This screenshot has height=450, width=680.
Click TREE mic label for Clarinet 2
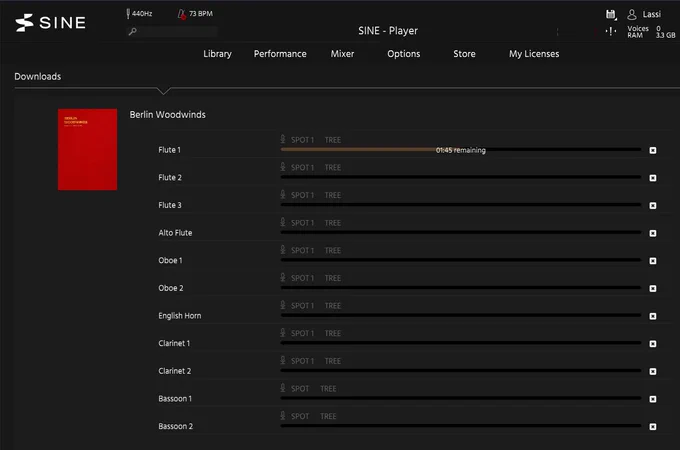(333, 361)
